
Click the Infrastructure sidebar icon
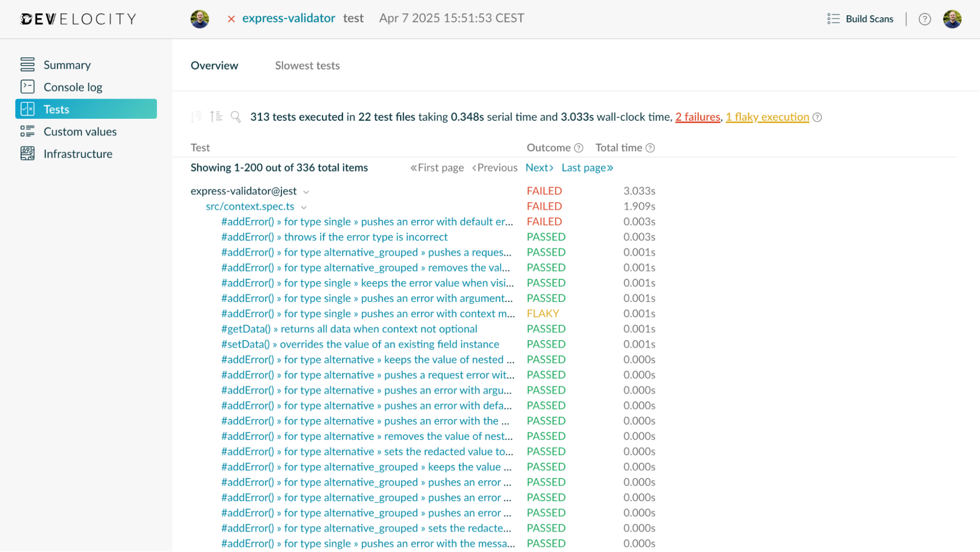click(27, 154)
